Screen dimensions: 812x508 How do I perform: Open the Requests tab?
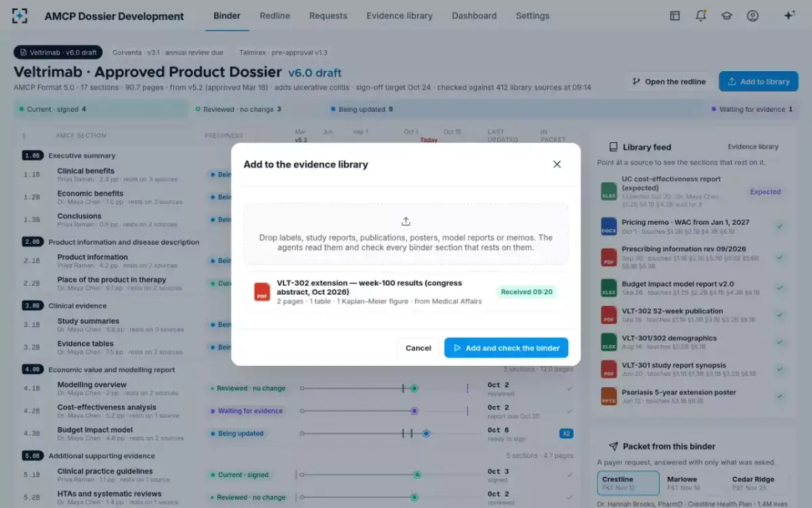[328, 16]
